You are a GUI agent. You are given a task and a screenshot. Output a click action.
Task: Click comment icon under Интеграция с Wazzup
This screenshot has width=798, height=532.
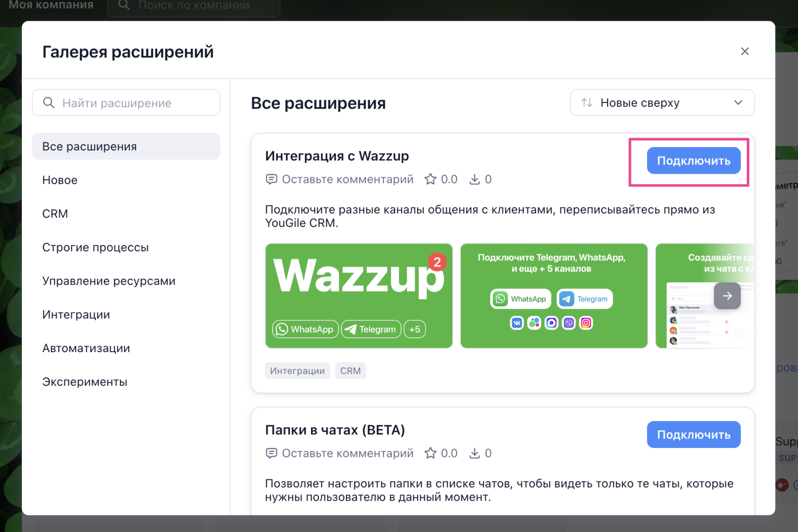(x=271, y=179)
